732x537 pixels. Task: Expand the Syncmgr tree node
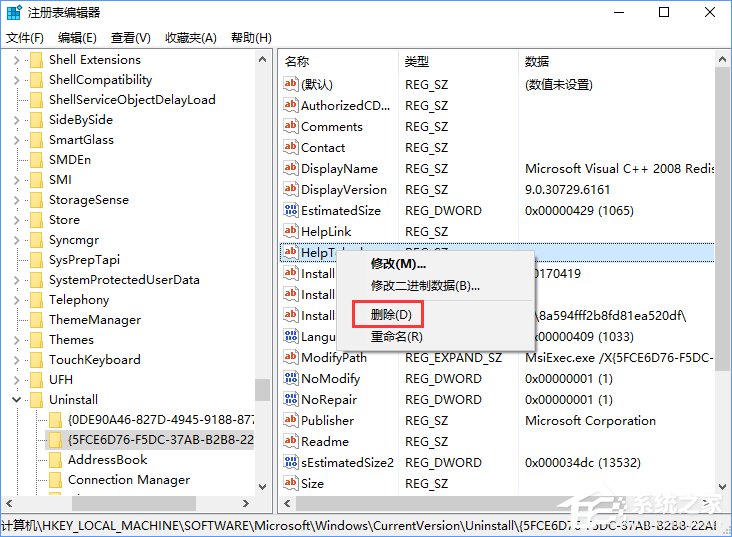[x=16, y=240]
